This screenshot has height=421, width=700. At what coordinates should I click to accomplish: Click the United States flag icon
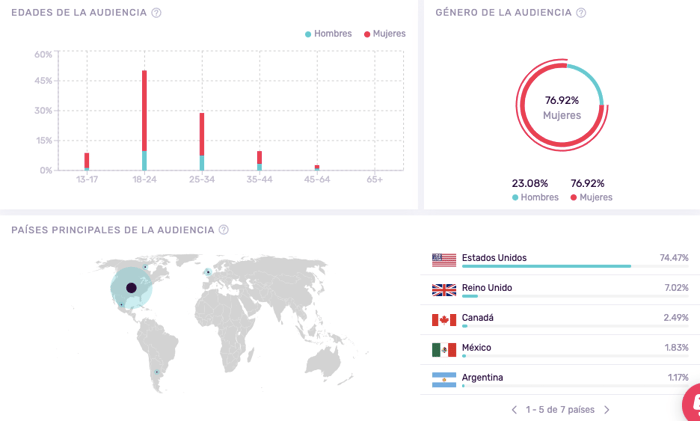[443, 259]
